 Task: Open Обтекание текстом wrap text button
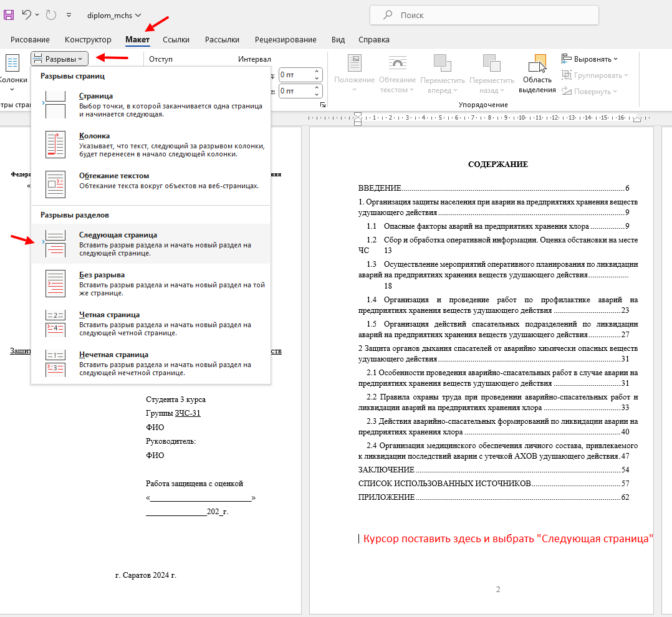point(397,73)
